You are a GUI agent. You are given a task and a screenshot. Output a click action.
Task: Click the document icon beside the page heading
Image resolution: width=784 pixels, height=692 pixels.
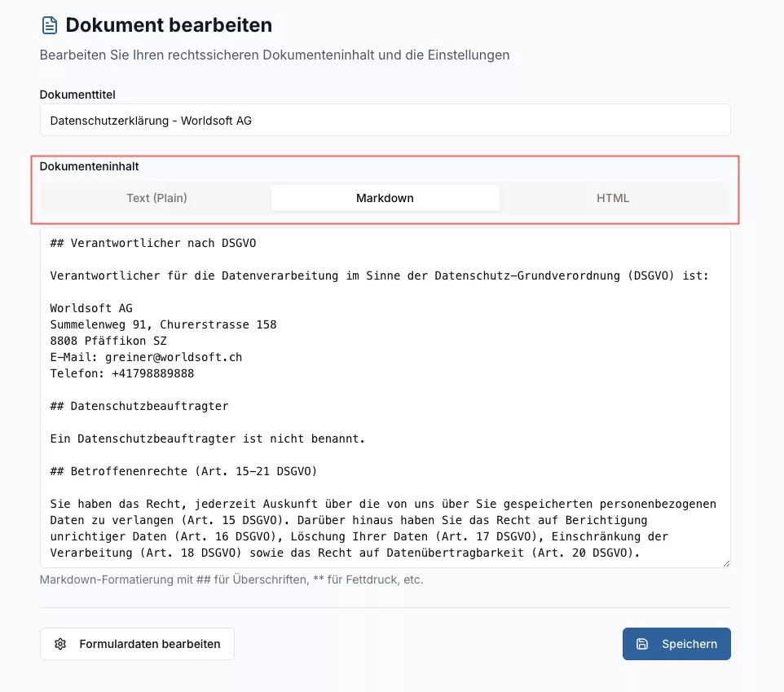coord(50,25)
